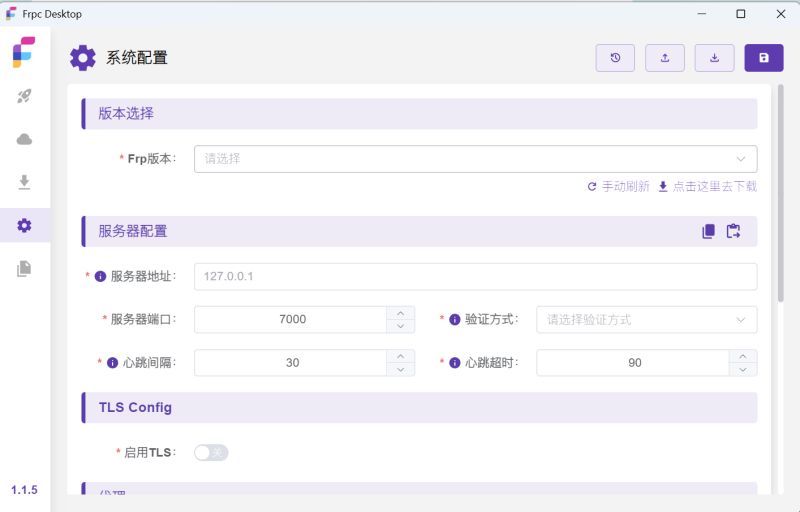Screen dimensions: 800x512
Task: Save the configuration with the disk button
Action: click(764, 58)
